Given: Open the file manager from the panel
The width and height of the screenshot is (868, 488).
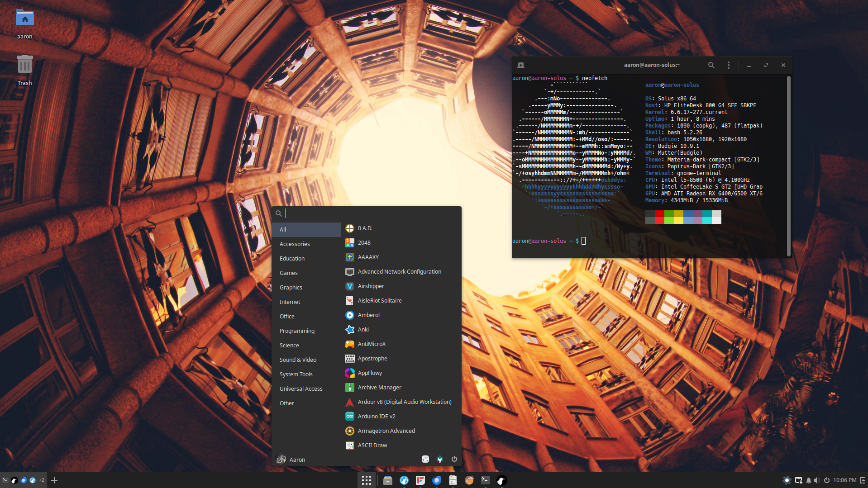Looking at the screenshot, I should click(x=388, y=480).
